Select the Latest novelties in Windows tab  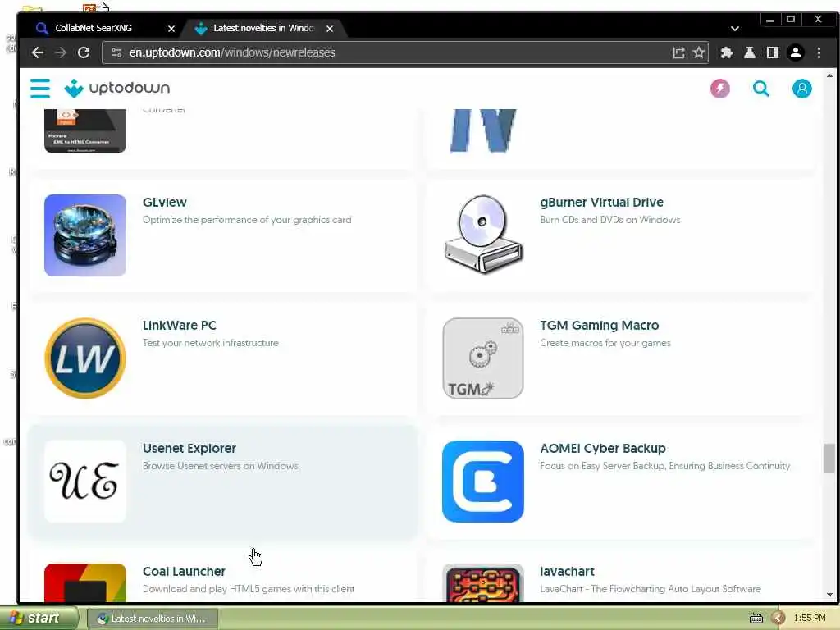[262, 28]
